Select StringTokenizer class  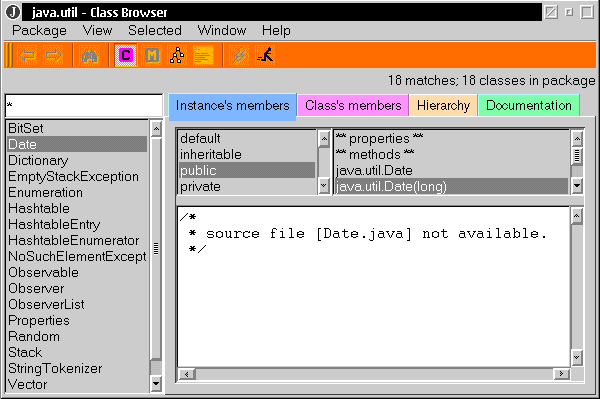tap(77, 368)
